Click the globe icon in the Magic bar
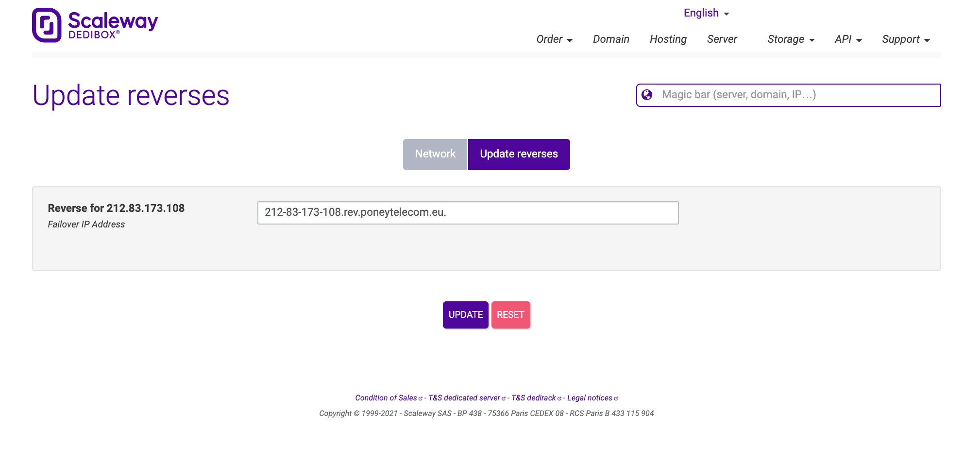Image resolution: width=980 pixels, height=451 pixels. (x=648, y=95)
